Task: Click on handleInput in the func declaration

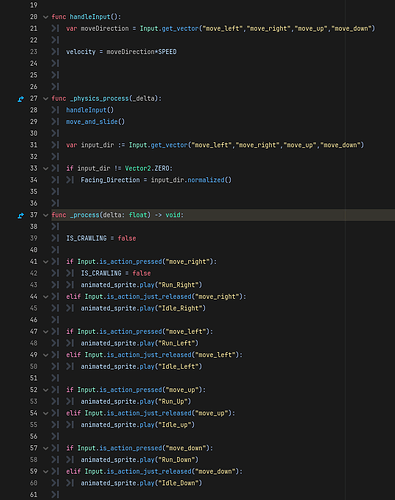Action: point(90,17)
